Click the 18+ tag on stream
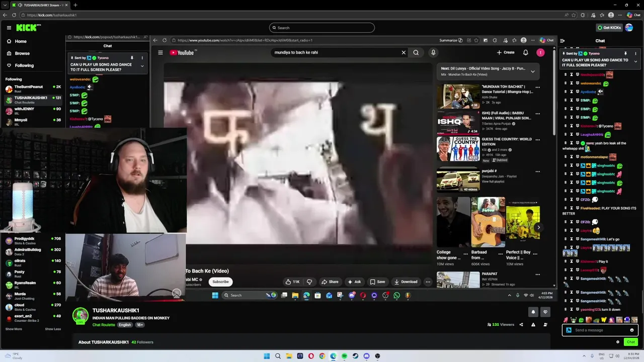The image size is (644, 362). (x=140, y=325)
